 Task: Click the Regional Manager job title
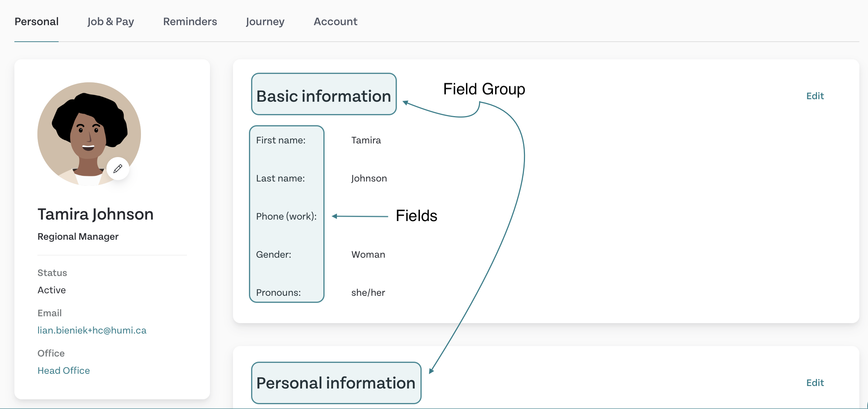click(x=78, y=236)
